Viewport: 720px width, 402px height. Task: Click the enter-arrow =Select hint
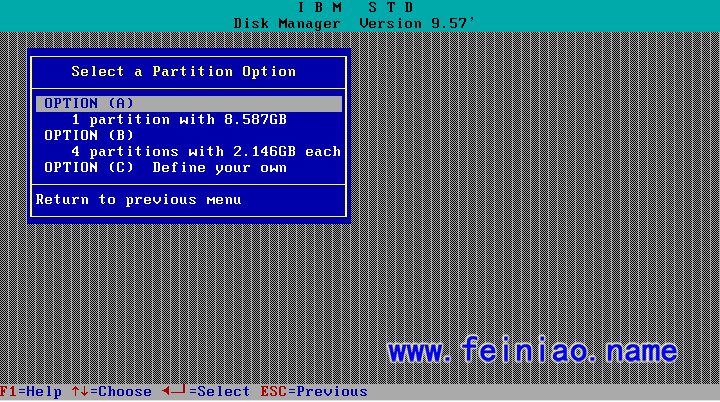(206, 392)
